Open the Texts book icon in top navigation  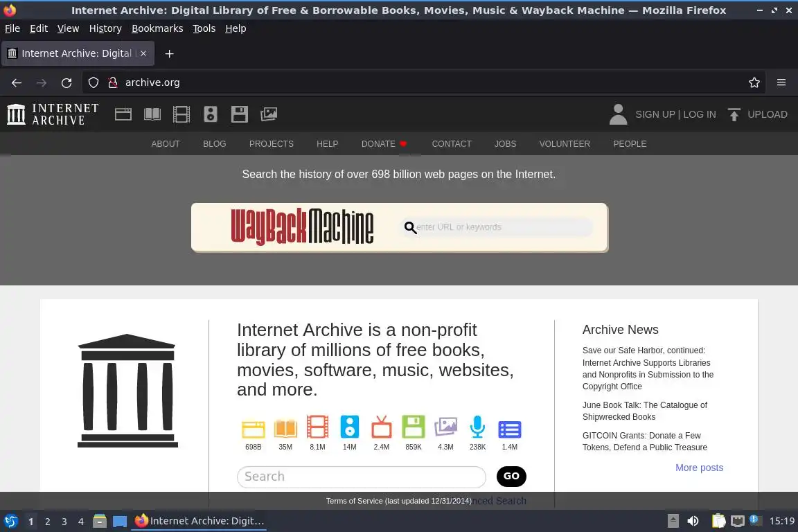pyautogui.click(x=152, y=114)
